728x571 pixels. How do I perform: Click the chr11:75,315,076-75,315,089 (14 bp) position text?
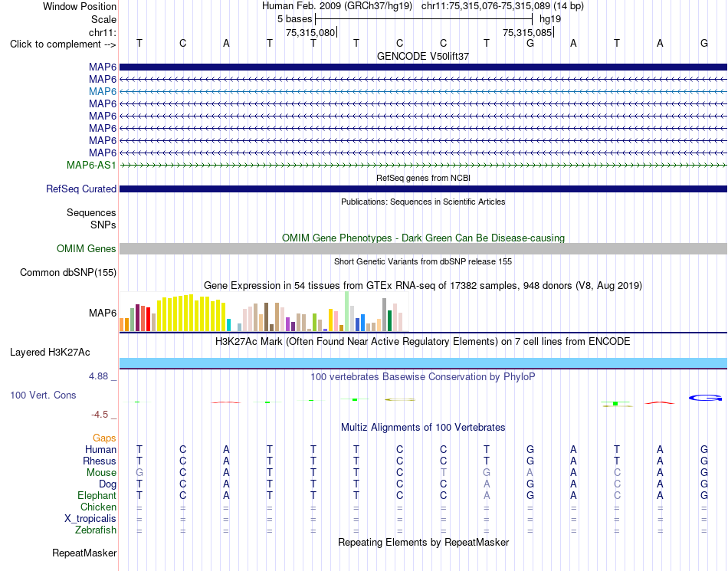503,6
